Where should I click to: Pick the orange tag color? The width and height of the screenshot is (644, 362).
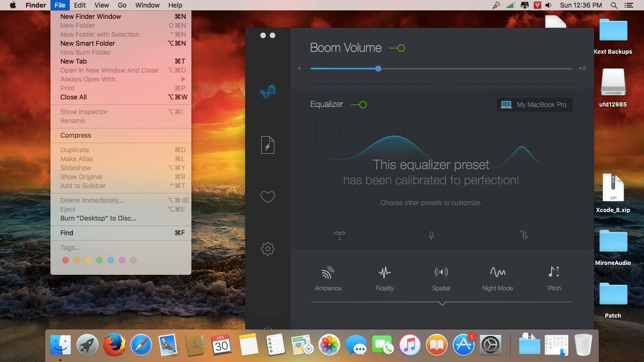[x=77, y=260]
